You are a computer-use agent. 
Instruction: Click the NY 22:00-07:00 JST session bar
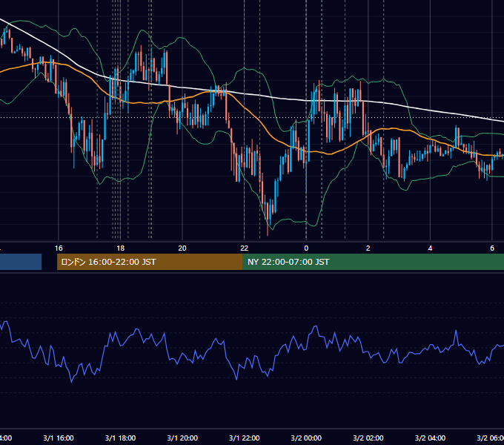pyautogui.click(x=373, y=262)
